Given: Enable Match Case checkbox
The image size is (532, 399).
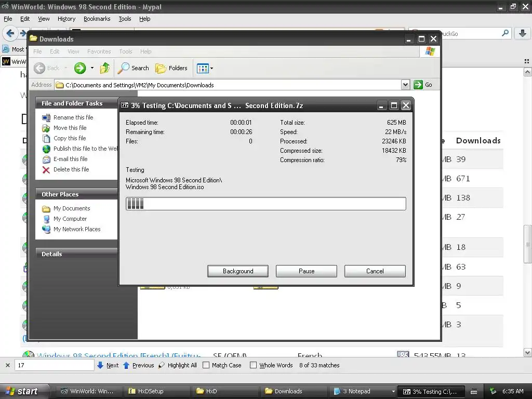Looking at the screenshot, I should click(x=206, y=365).
